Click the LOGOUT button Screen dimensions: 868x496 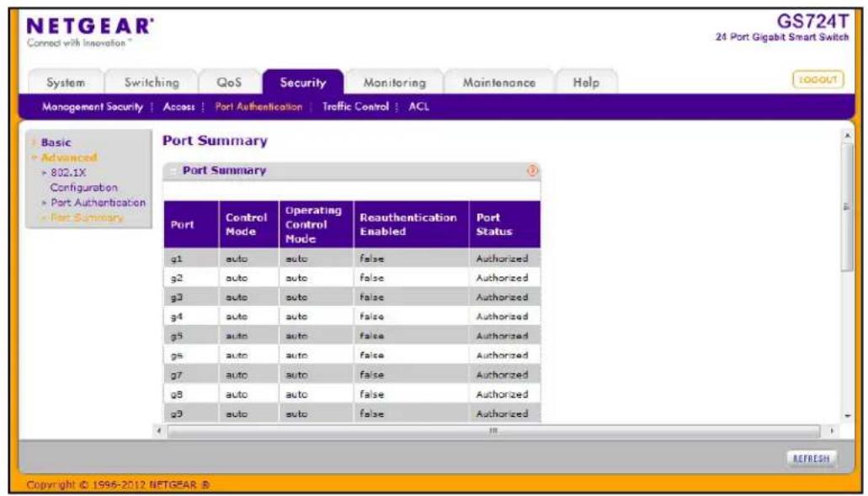pos(818,80)
